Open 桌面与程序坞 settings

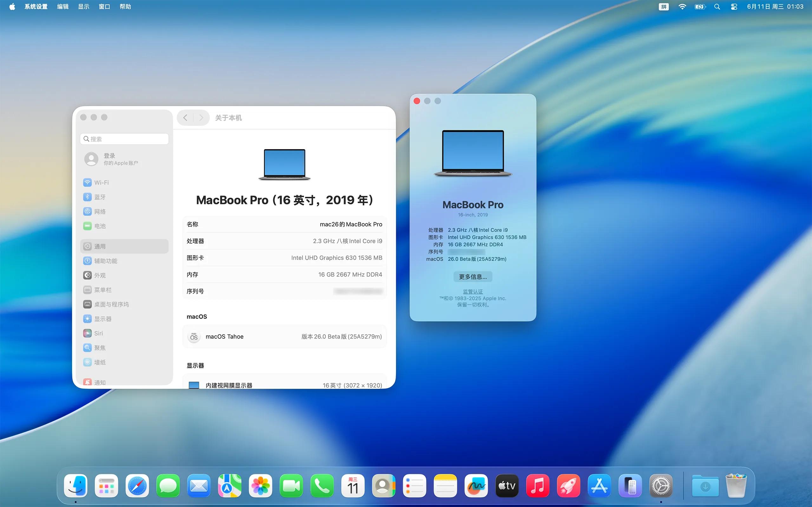[111, 304]
